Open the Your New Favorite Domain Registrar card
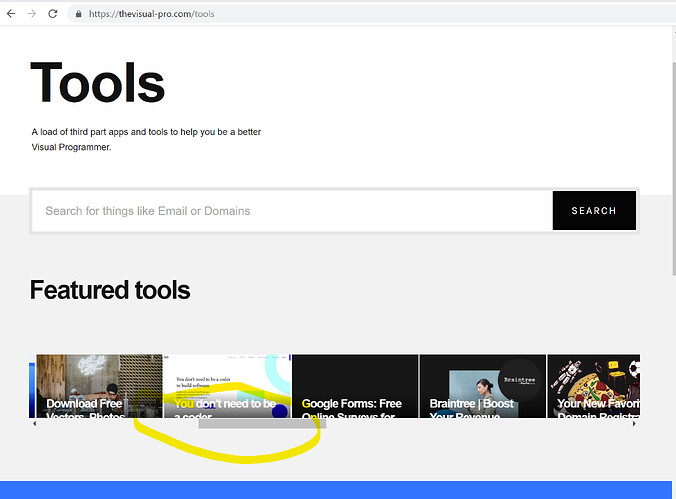 (594, 386)
